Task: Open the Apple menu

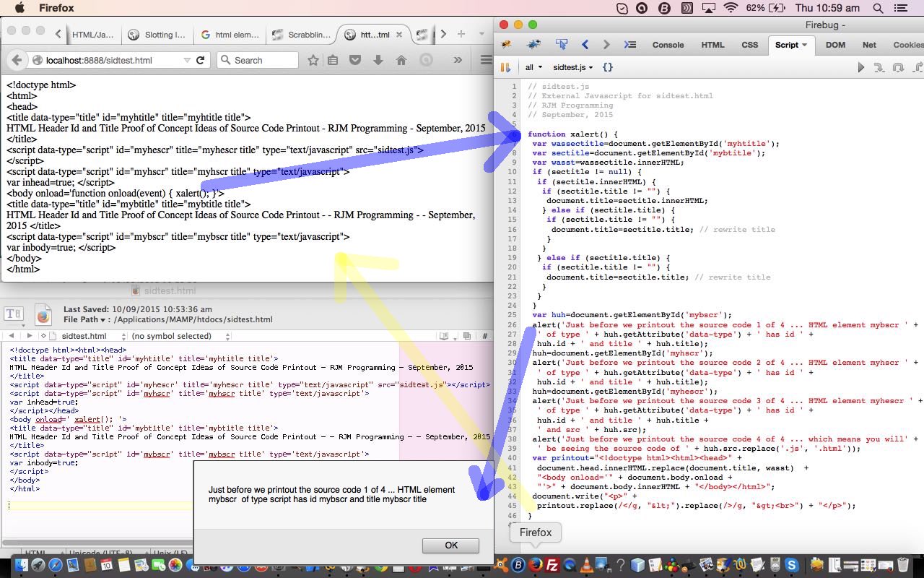Action: pos(19,8)
